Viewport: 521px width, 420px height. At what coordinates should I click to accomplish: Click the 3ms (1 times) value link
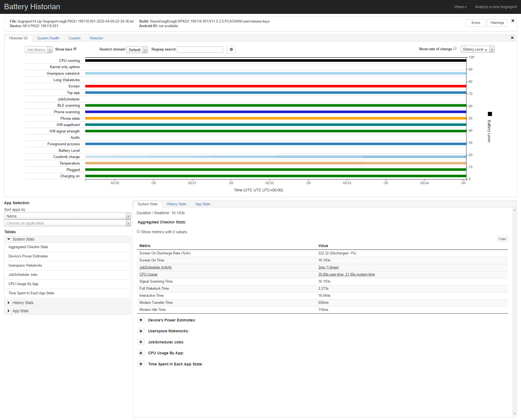coord(329,267)
